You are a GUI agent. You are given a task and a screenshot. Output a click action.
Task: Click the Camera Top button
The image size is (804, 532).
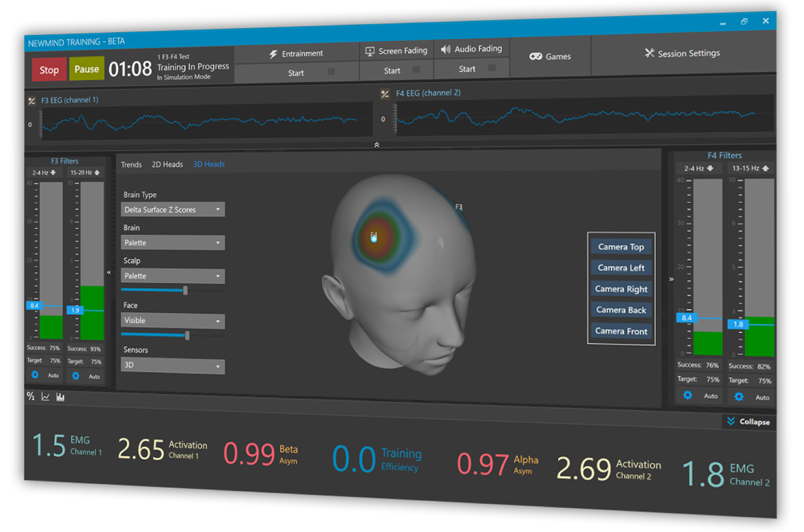coord(621,247)
